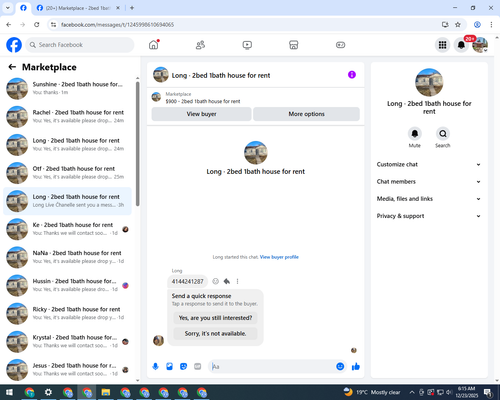
Task: Open the notifications bell with 20+ badge
Action: pyautogui.click(x=461, y=45)
